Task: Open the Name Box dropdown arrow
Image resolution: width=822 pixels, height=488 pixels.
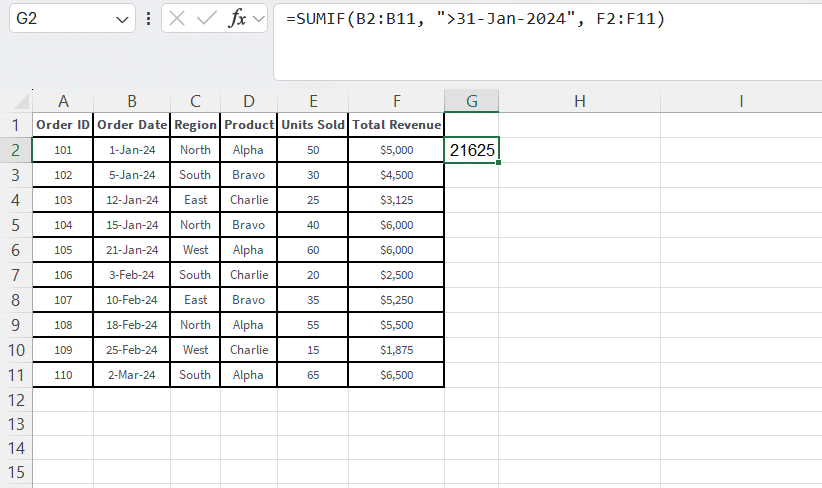Action: [122, 20]
